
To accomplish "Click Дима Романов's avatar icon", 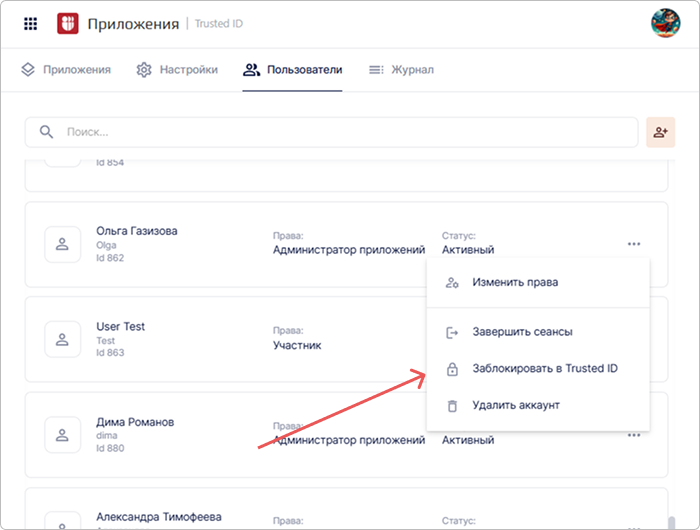I will (62, 435).
